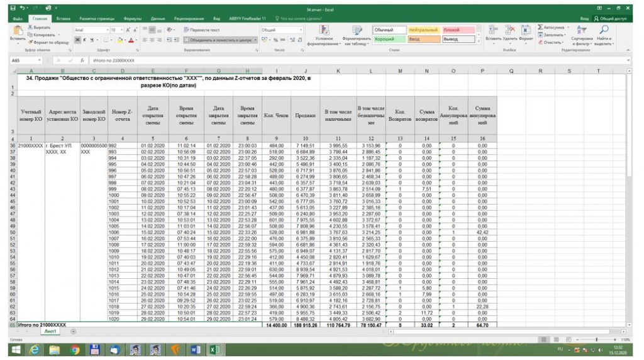Image resolution: width=644 pixels, height=360 pixels.
Task: Activate Format Painter (Формат по образцу)
Action: point(48,42)
